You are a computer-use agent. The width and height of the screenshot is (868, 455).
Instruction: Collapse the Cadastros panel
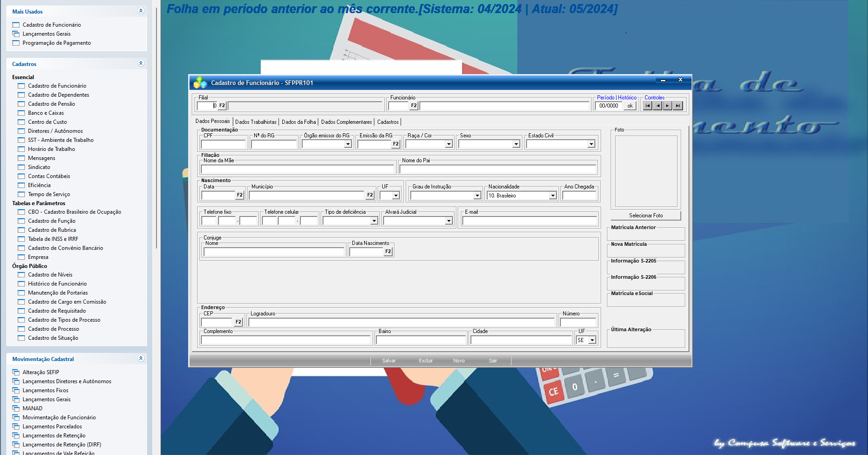141,63
